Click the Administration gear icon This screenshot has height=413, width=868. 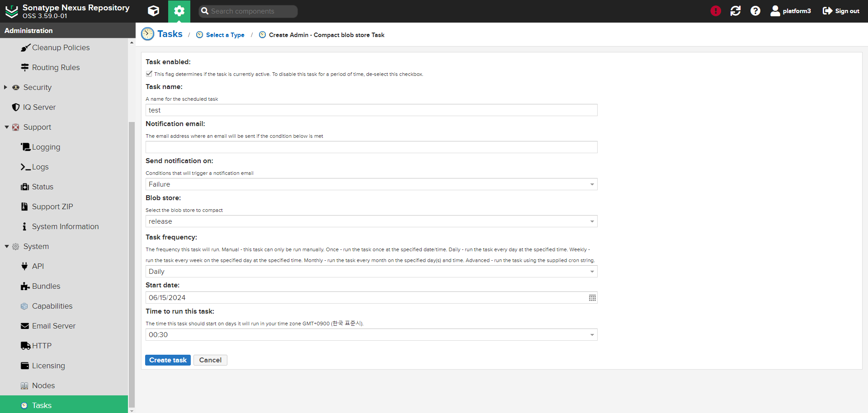(179, 11)
